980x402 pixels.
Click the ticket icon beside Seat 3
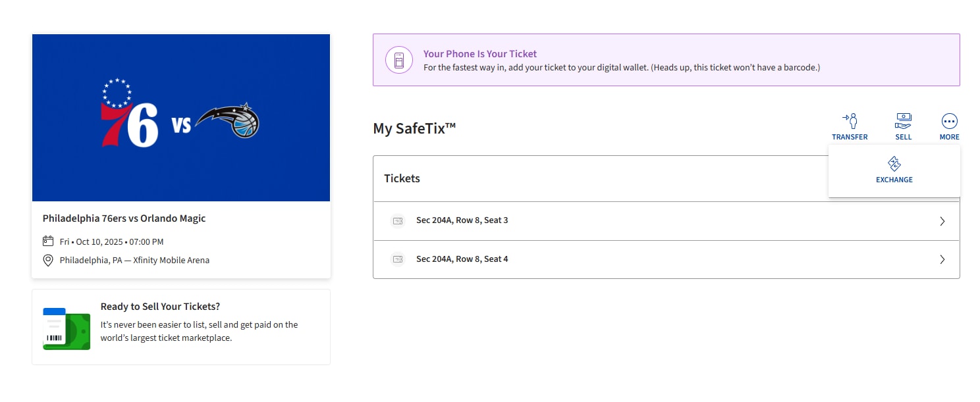397,221
